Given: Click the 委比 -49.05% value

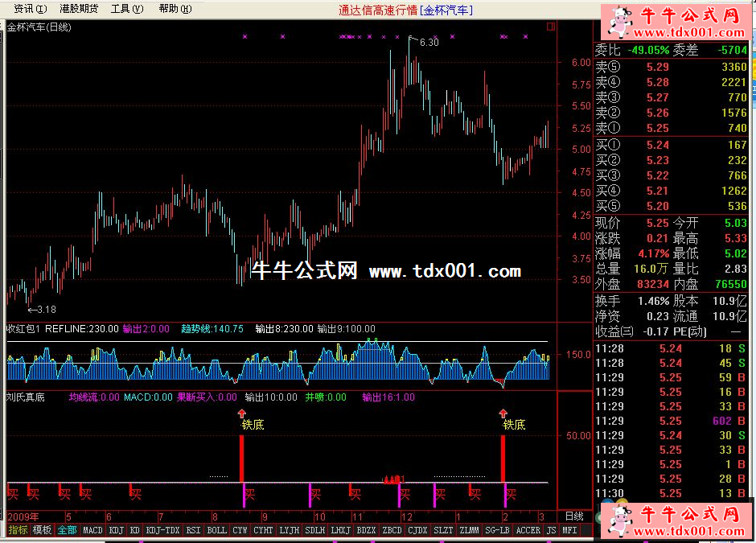Looking at the screenshot, I should (x=648, y=50).
